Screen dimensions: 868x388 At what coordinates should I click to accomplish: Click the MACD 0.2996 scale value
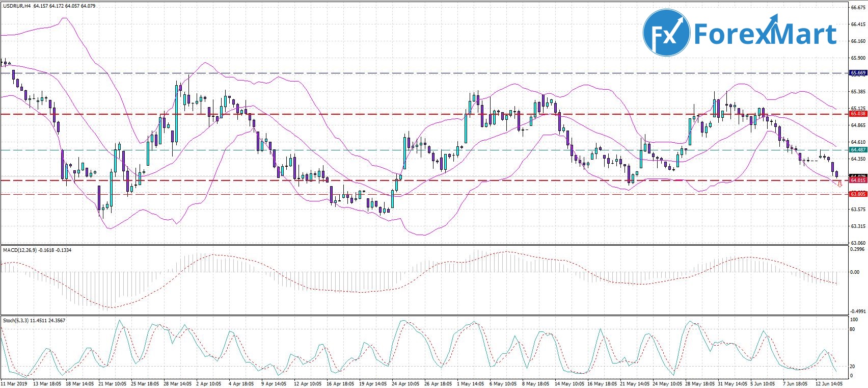(x=858, y=250)
